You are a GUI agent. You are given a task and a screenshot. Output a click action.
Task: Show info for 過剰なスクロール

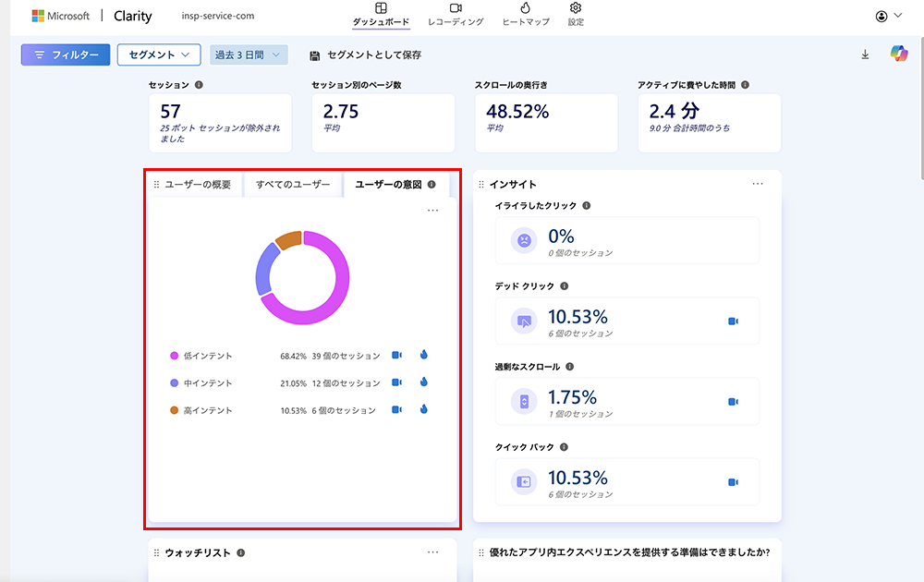click(x=570, y=367)
